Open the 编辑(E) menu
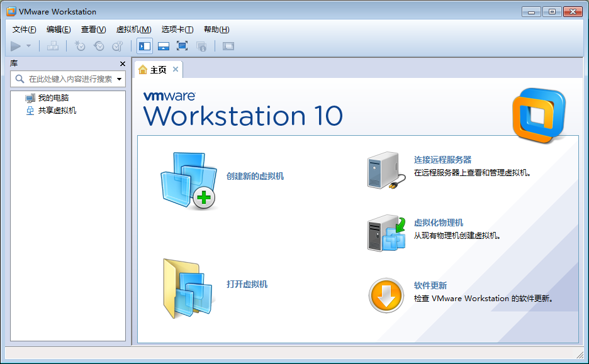 click(x=59, y=30)
